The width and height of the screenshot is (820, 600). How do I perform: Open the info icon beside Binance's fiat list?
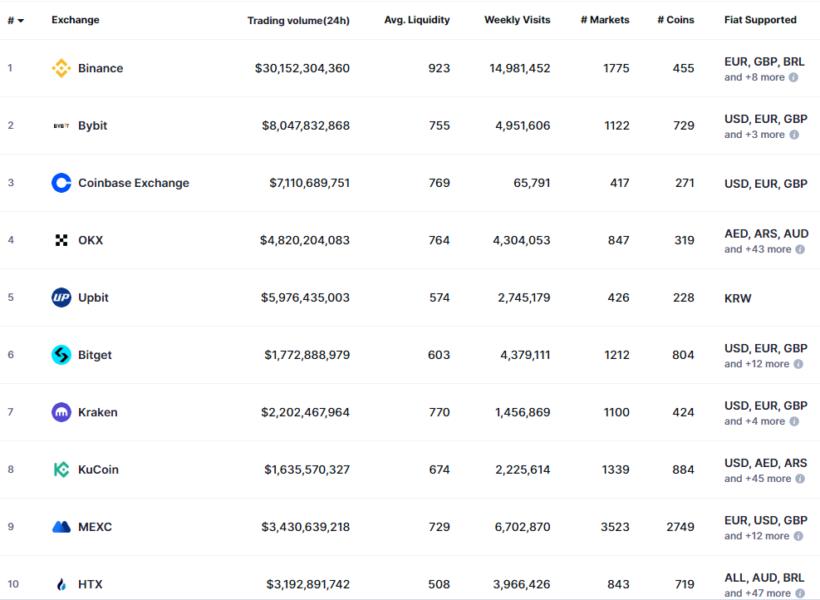(x=794, y=77)
